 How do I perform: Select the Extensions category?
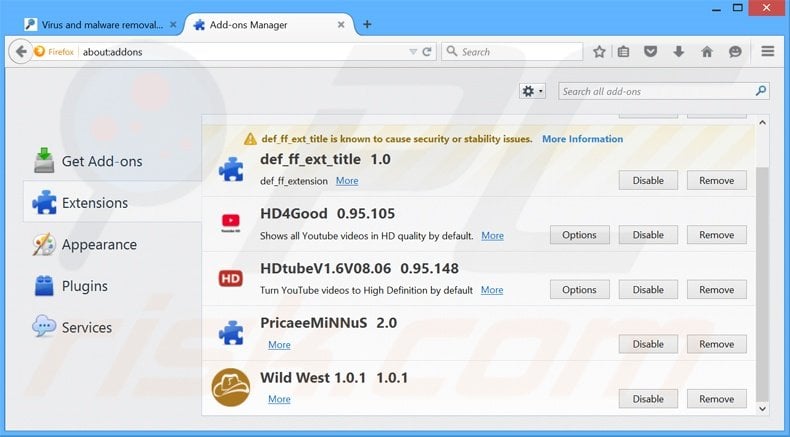pos(113,202)
